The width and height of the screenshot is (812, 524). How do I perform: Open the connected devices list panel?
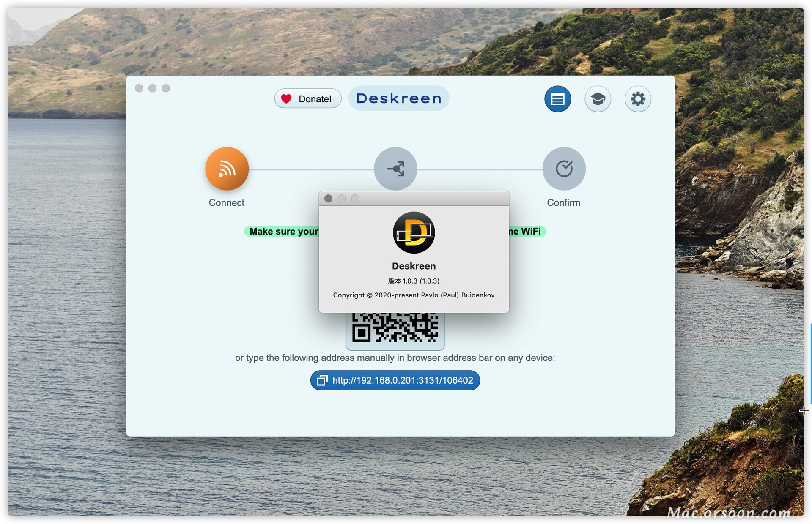pyautogui.click(x=557, y=98)
